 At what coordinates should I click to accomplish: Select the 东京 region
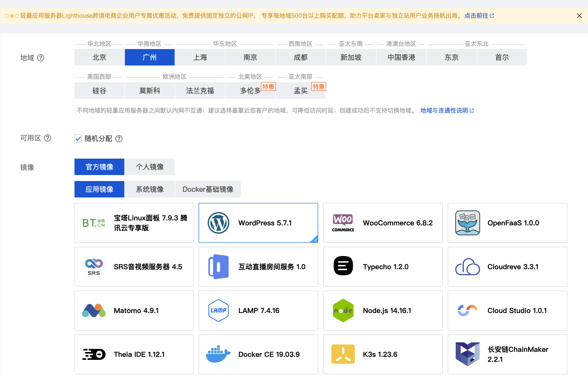click(x=452, y=57)
